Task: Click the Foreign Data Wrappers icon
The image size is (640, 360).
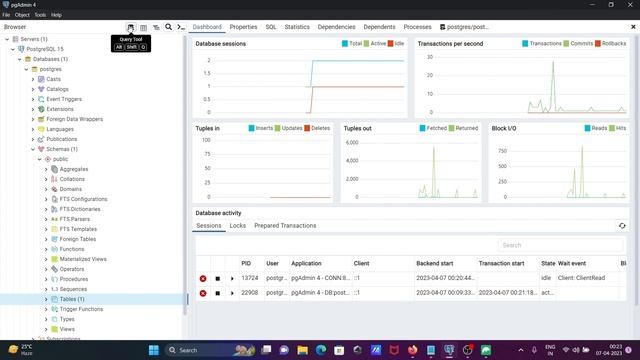Action: tap(41, 119)
